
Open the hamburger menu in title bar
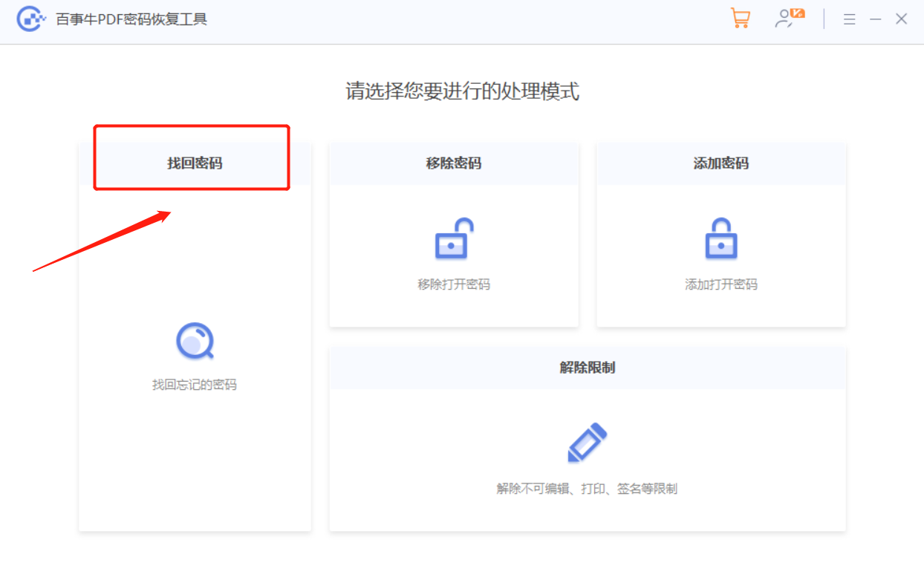click(x=850, y=19)
